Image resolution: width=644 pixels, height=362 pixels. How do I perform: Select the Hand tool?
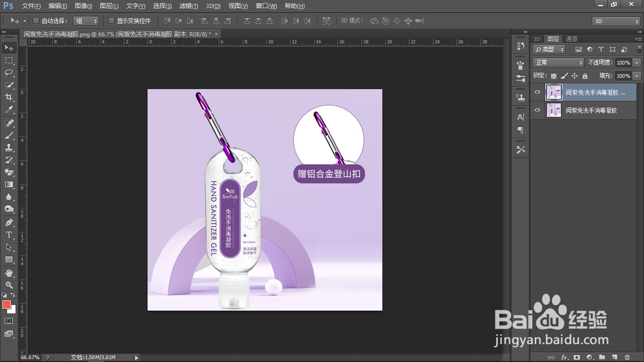[x=9, y=273]
